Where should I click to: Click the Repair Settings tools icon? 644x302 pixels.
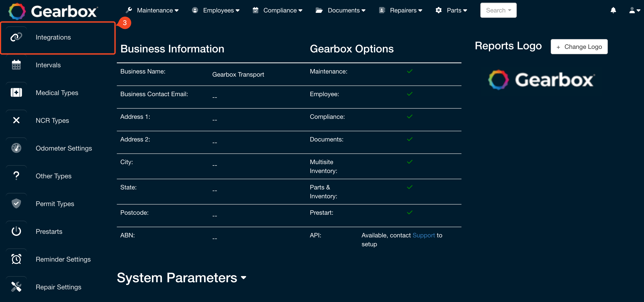[x=16, y=287]
